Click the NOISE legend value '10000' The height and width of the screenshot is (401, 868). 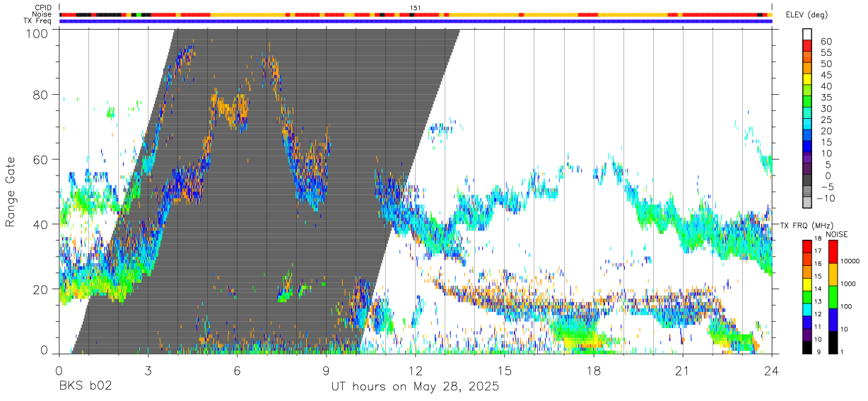(x=850, y=262)
